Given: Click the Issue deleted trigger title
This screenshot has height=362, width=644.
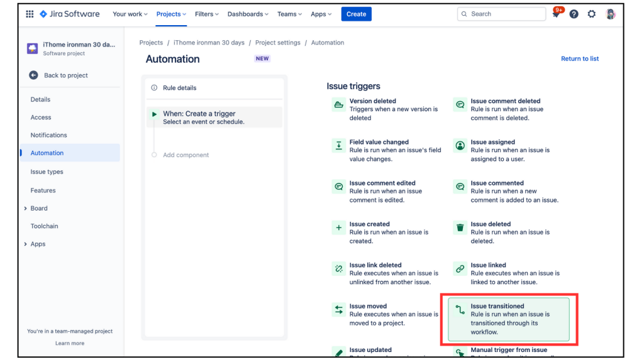Looking at the screenshot, I should coord(491,224).
